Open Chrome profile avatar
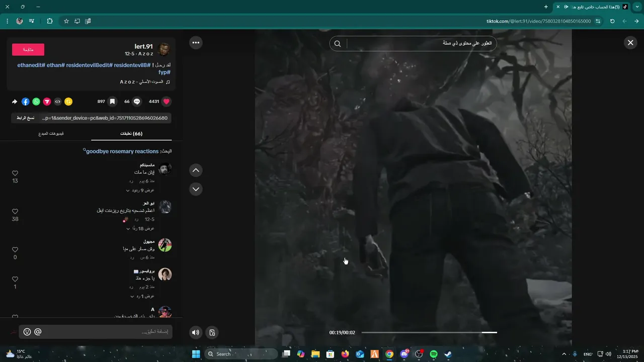644x362 pixels. pyautogui.click(x=19, y=21)
